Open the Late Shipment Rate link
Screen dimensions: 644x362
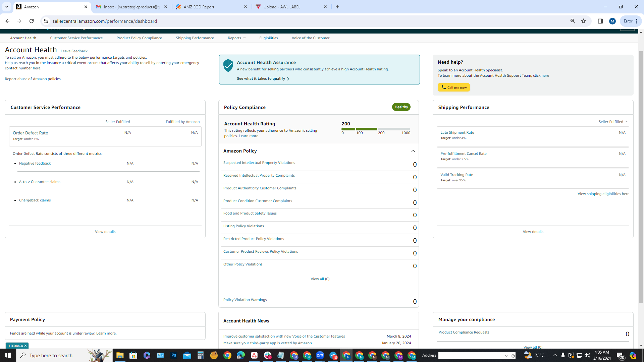[x=457, y=132]
